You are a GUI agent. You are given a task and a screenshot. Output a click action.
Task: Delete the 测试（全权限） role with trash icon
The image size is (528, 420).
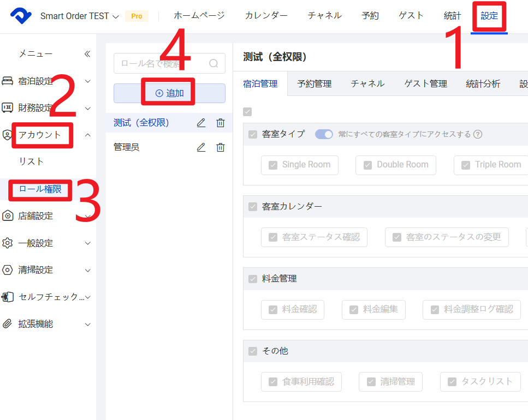tap(221, 123)
